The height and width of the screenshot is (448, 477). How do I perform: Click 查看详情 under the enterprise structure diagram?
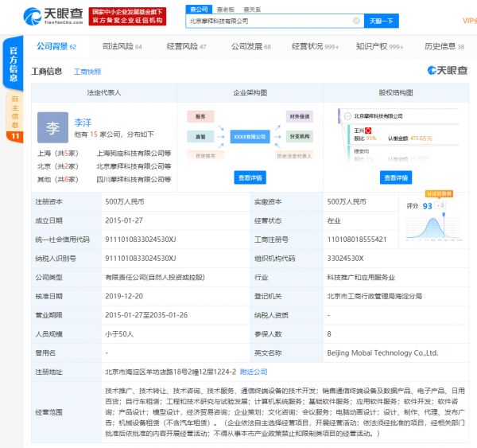point(250,177)
